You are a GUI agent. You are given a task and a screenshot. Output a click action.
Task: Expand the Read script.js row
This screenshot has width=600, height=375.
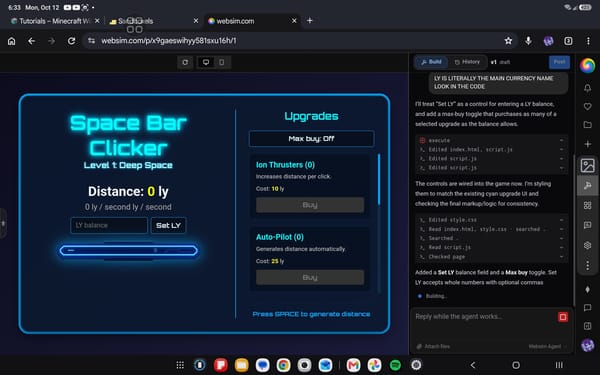[x=491, y=248]
